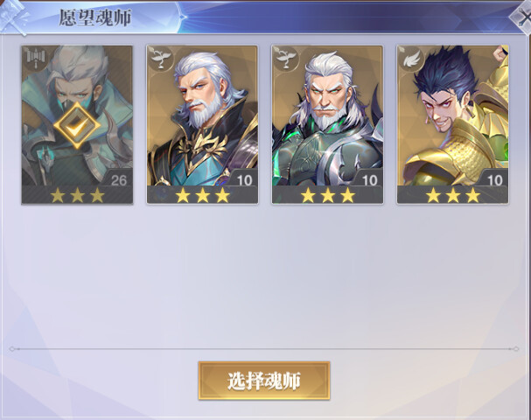The height and width of the screenshot is (420, 531).
Task: Select the spiky blue-haired golden armor character
Action: (x=453, y=125)
